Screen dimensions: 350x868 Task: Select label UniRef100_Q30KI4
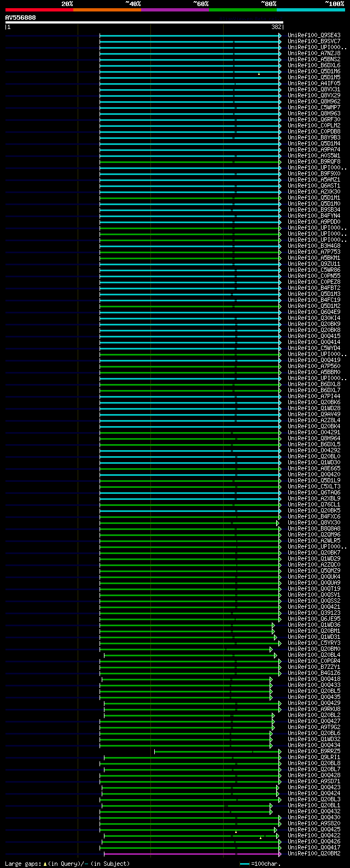coord(314,318)
